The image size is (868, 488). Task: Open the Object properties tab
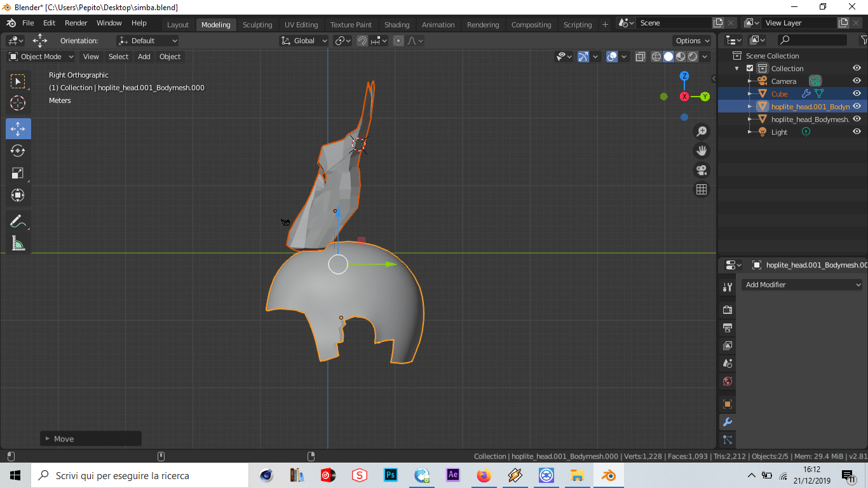728,404
